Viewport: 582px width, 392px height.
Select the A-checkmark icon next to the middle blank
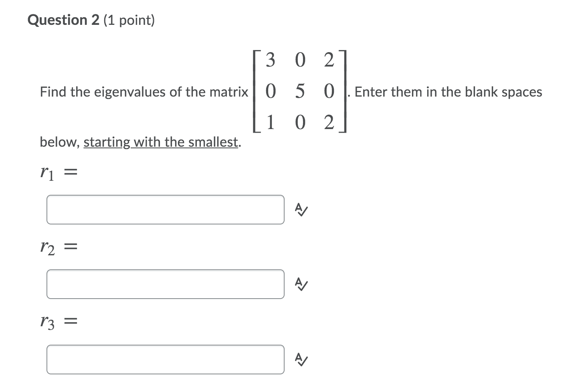click(301, 285)
